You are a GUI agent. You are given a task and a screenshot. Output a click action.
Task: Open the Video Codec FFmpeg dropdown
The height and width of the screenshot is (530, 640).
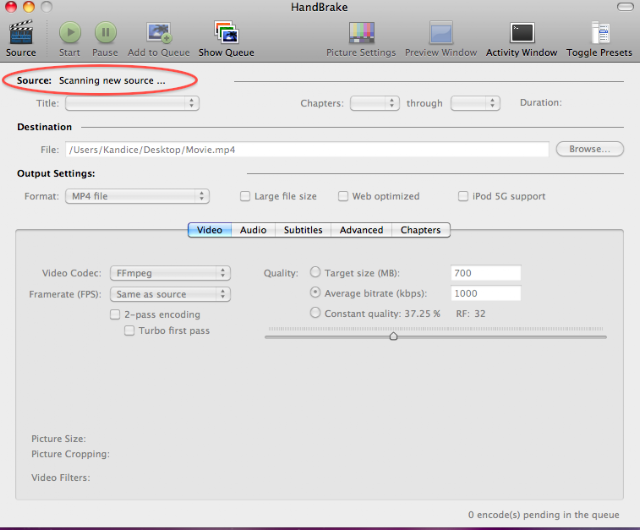pyautogui.click(x=170, y=273)
